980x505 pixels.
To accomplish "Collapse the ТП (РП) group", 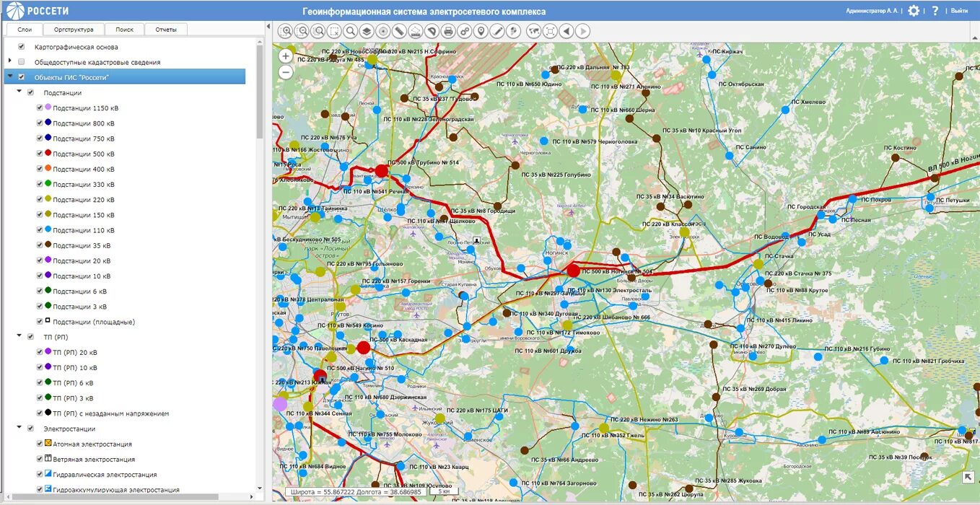I will 19,337.
